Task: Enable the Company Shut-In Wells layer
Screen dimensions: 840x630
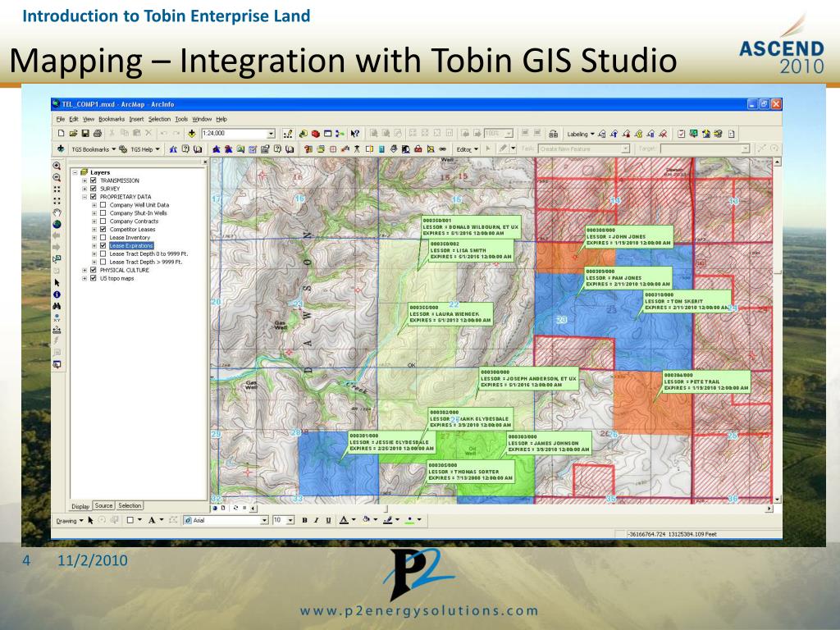Action: point(103,212)
